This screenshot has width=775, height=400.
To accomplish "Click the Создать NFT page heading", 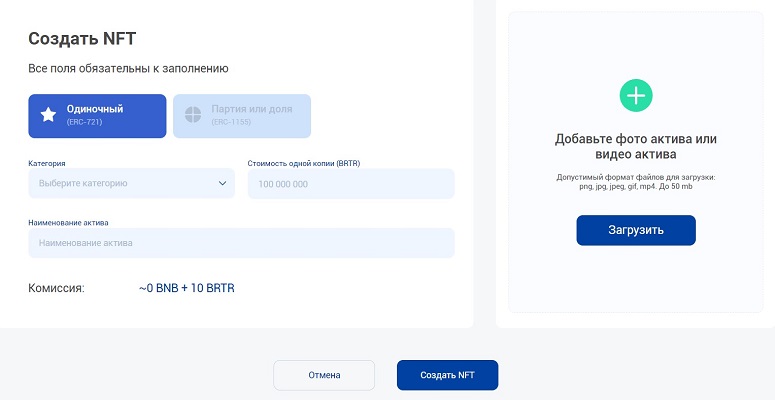I will [x=82, y=39].
